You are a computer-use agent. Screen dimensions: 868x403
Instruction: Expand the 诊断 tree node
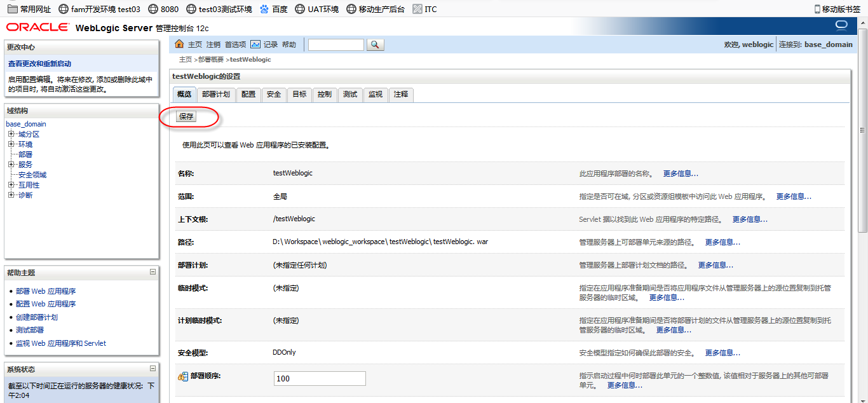pos(11,195)
